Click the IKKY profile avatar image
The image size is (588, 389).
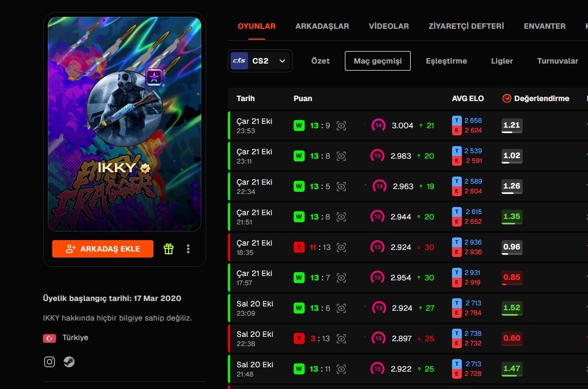click(125, 108)
